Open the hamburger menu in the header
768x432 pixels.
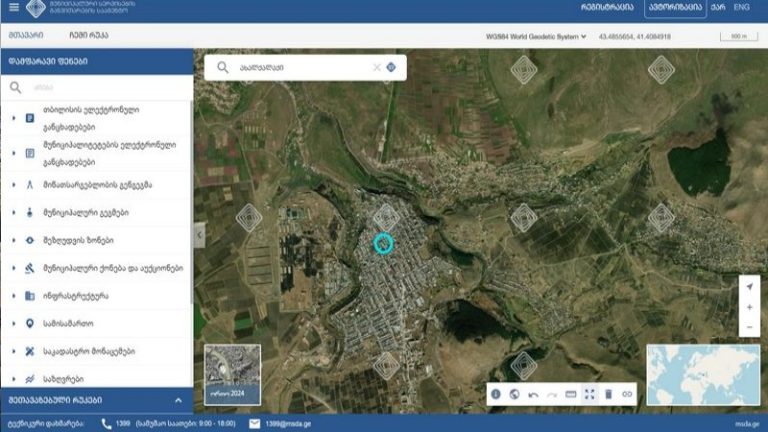click(14, 7)
